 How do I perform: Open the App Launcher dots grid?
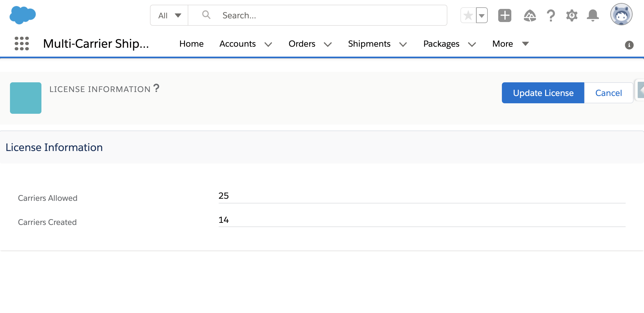pyautogui.click(x=22, y=44)
